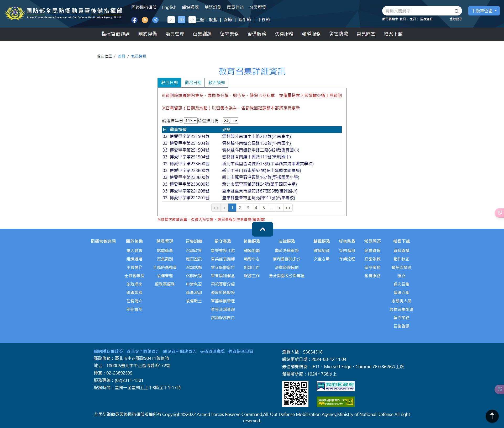Image resolution: width=504 pixels, height=428 pixels.
Task: Open the 召集訓練 main menu item
Action: point(202,34)
